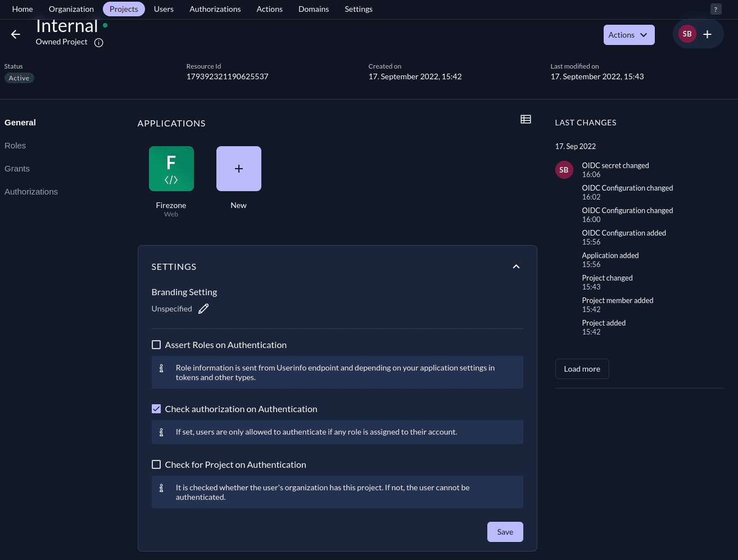Click the plus icon next to the avatar
Image resolution: width=738 pixels, height=560 pixels.
point(707,34)
